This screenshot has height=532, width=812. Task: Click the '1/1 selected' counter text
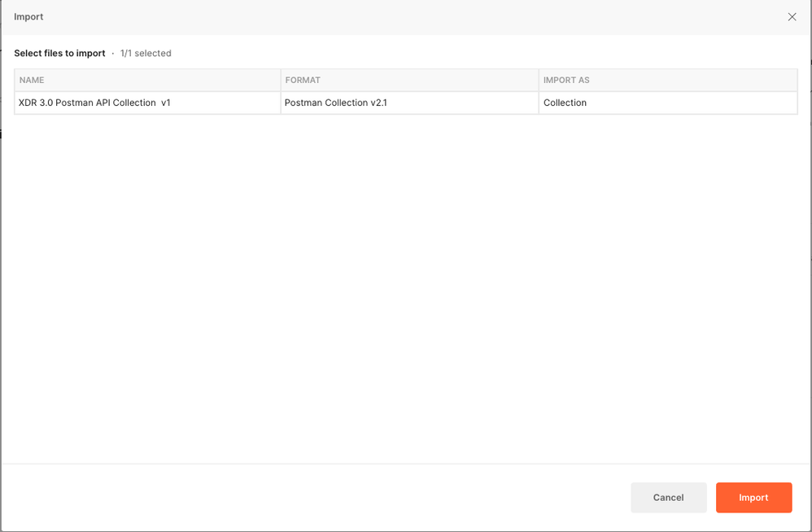tap(146, 54)
